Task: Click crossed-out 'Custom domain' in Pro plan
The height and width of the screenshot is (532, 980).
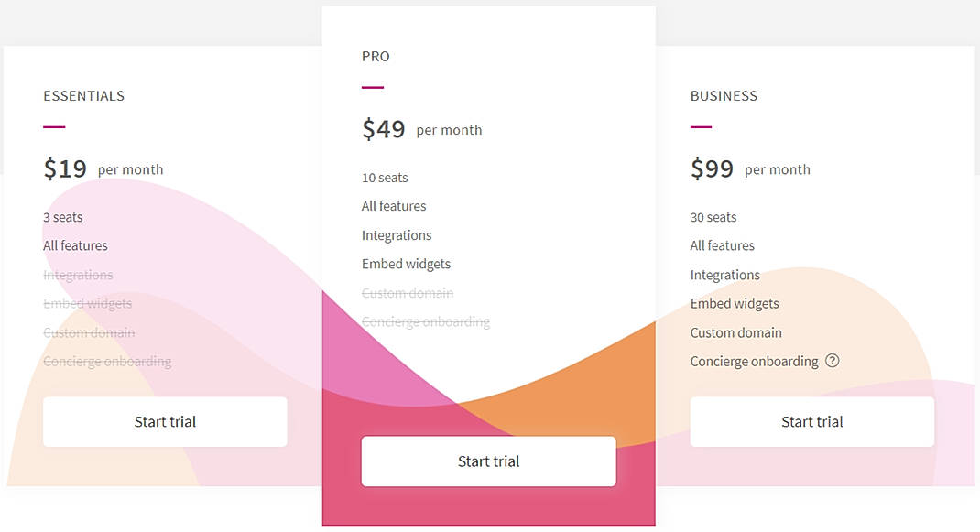Action: point(407,293)
